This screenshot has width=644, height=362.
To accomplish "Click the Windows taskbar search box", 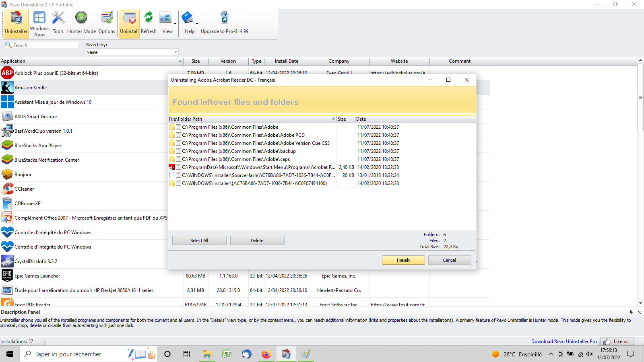I will (x=88, y=354).
